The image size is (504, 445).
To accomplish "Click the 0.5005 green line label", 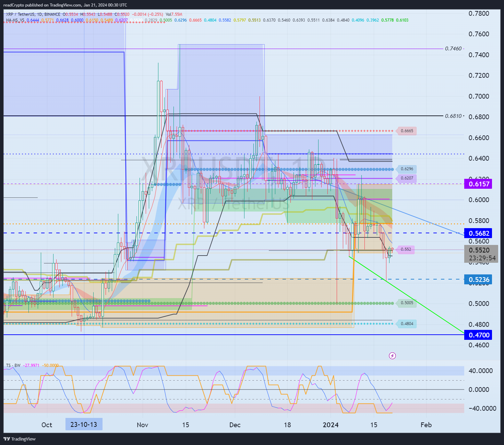I will pyautogui.click(x=407, y=303).
